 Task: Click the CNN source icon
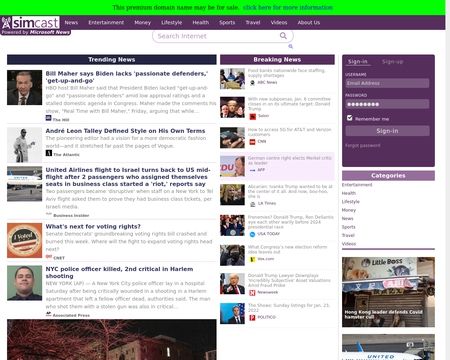[252, 142]
